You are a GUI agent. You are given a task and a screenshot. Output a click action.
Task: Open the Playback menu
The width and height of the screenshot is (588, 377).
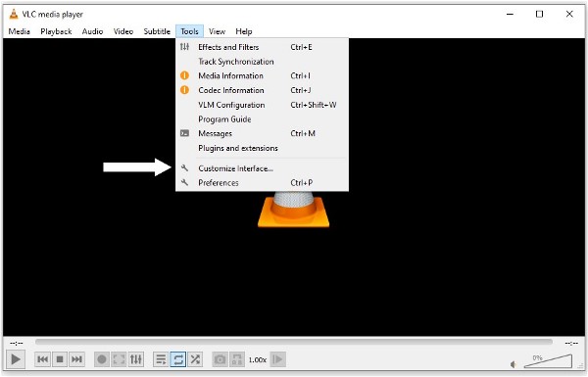tap(56, 31)
